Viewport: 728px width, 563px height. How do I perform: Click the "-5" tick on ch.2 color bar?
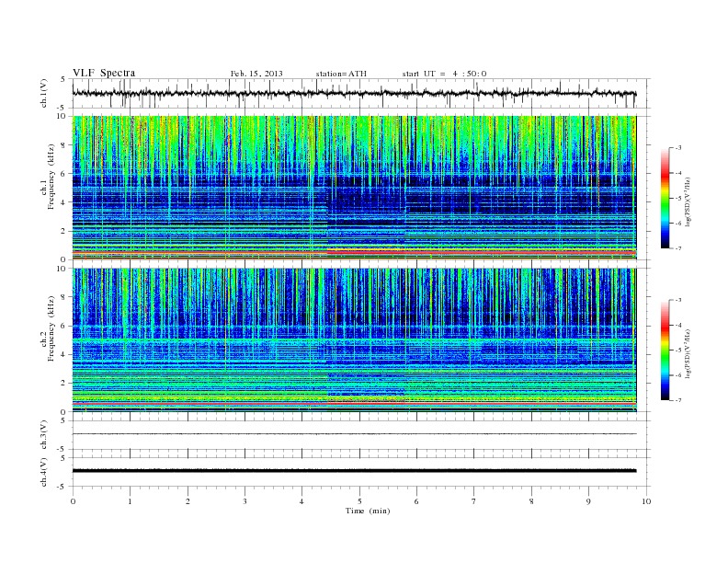coord(677,350)
